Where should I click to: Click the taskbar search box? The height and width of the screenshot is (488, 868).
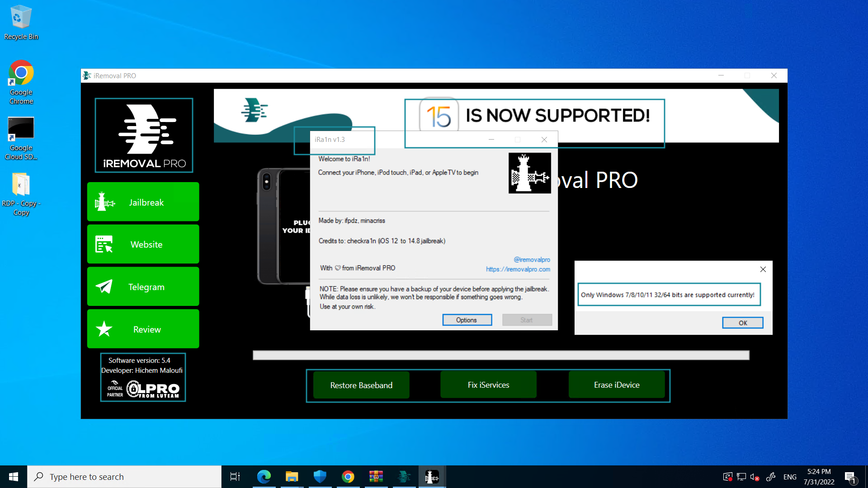[124, 477]
